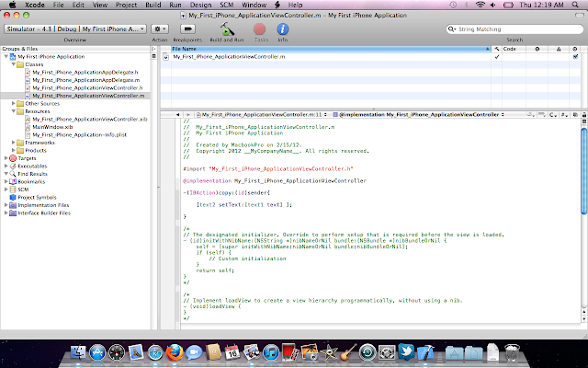Expand the Targets group
Viewport: 588px width, 368px height.
point(6,158)
